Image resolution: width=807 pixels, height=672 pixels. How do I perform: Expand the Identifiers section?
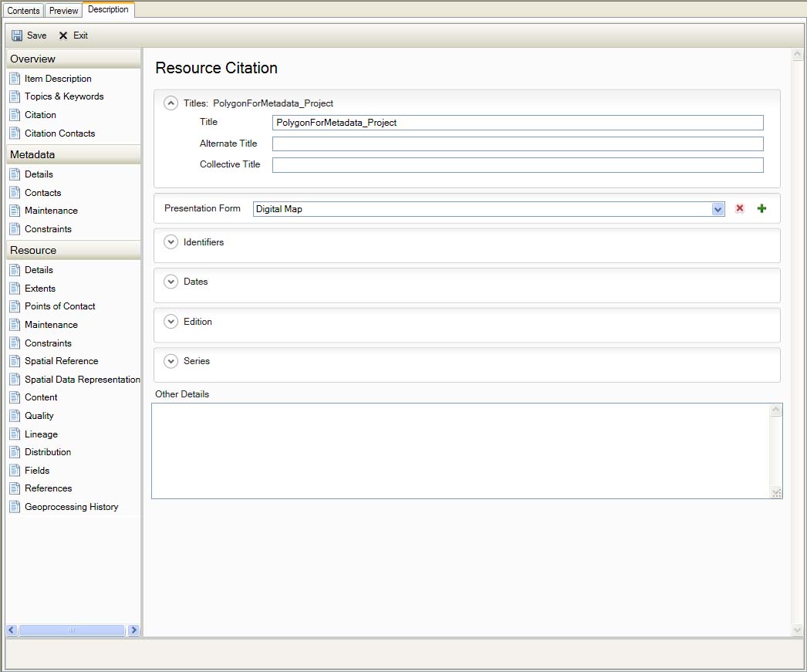click(171, 242)
